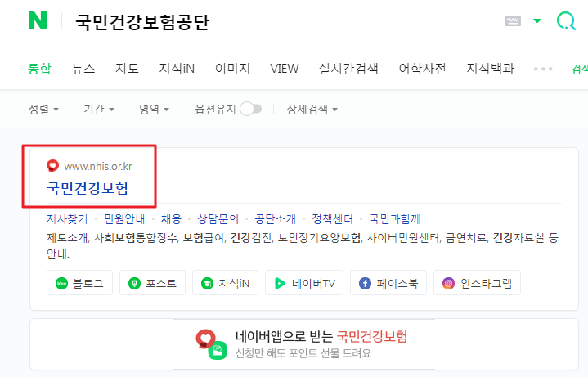Click the blue Facebook icon
Viewport: 588px width, 377px height.
(365, 283)
